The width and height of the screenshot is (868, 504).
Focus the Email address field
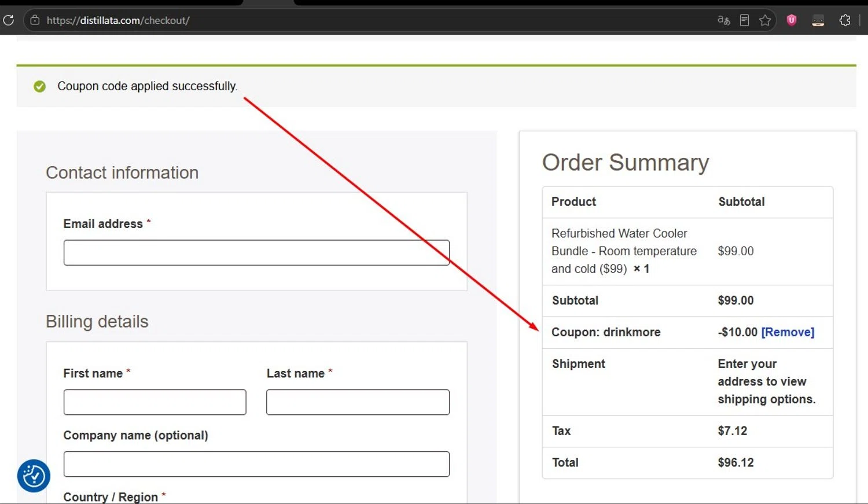tap(256, 253)
